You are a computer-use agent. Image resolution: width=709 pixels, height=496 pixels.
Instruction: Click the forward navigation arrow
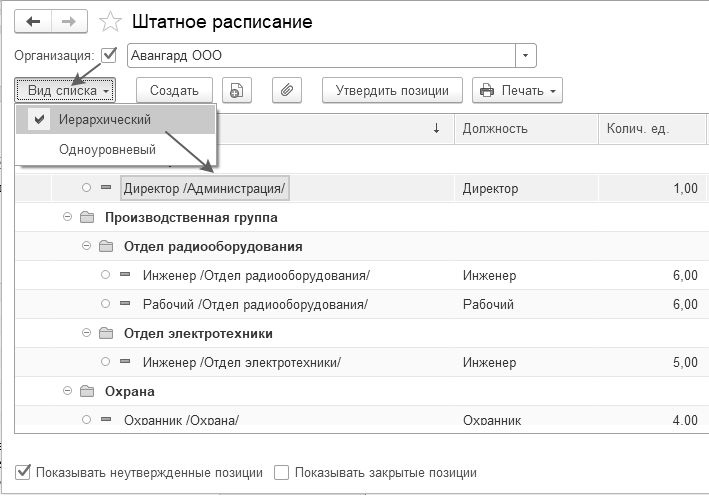pyautogui.click(x=68, y=21)
